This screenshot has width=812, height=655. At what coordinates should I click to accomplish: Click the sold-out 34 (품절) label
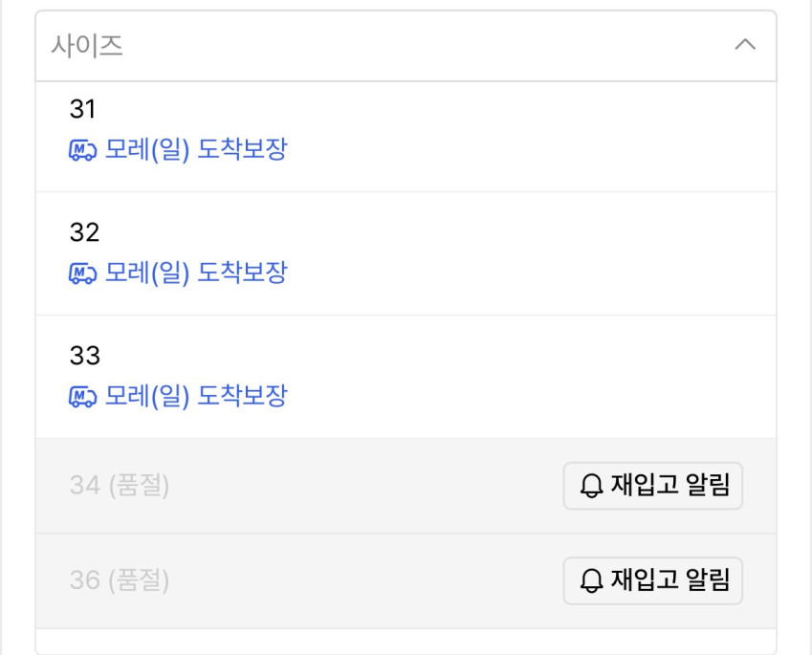(119, 486)
